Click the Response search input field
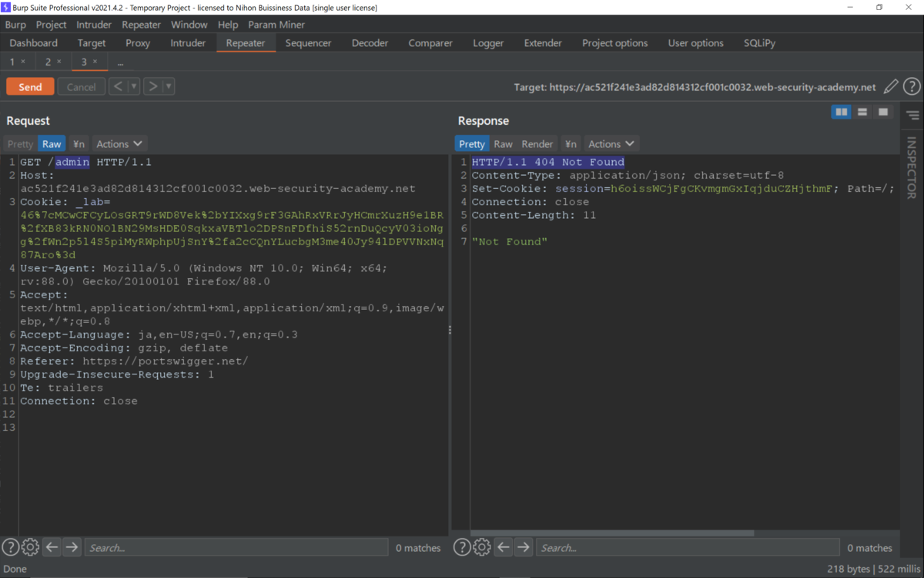The image size is (924, 578). [x=687, y=547]
